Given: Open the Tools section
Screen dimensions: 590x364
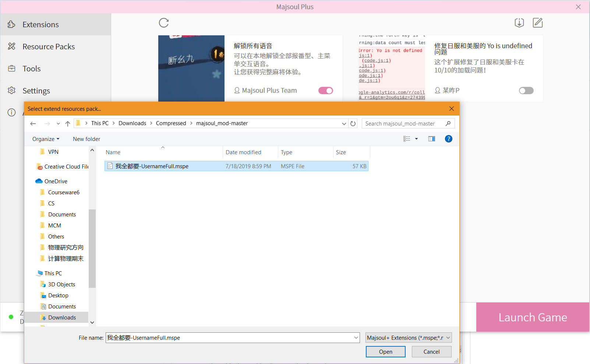Looking at the screenshot, I should click(31, 68).
